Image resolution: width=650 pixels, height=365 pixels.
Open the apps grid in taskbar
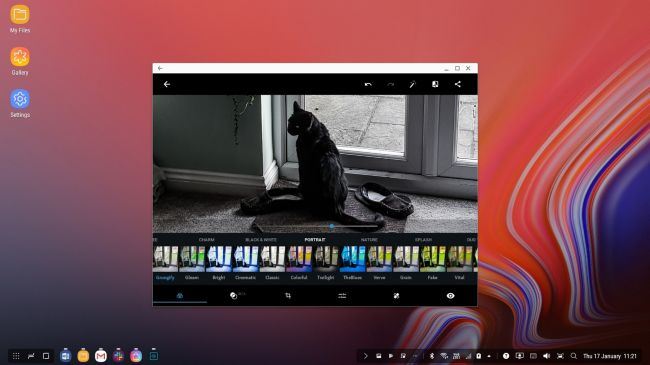click(x=16, y=356)
